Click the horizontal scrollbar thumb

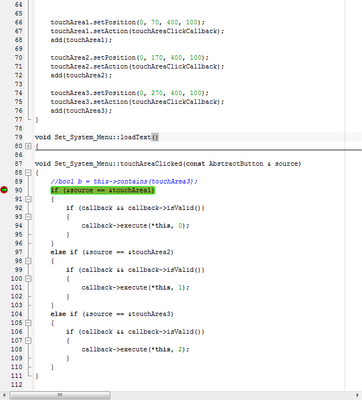60,395
